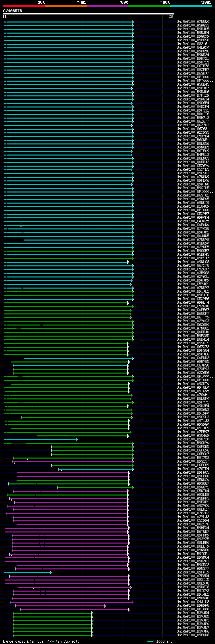Select hit label UniRef100_B9GGB7
The image size is (215, 644).
[193, 251]
